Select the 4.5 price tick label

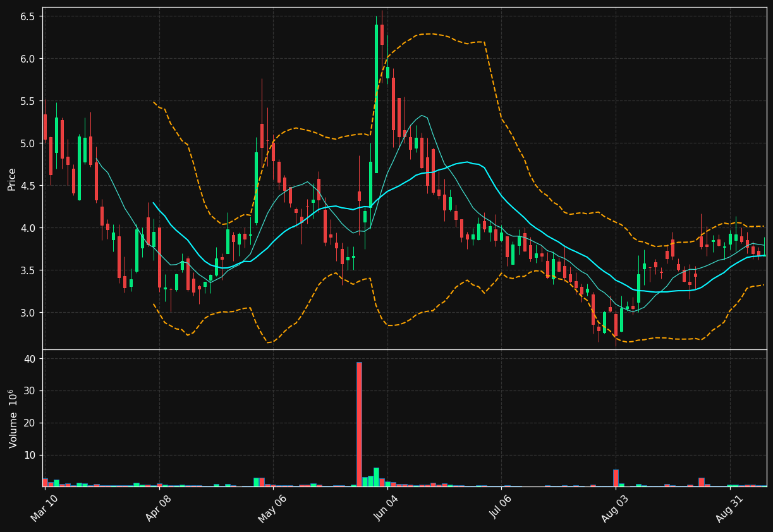tap(28, 186)
